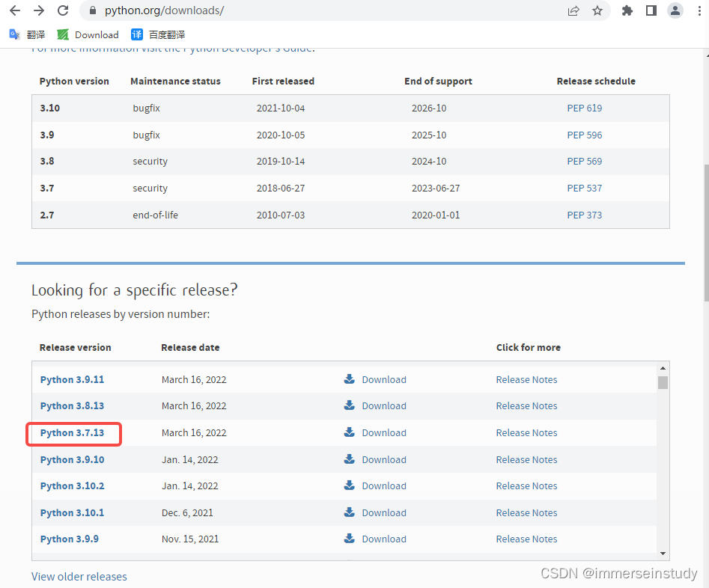Click download icon for Python 3.9.11

[349, 379]
